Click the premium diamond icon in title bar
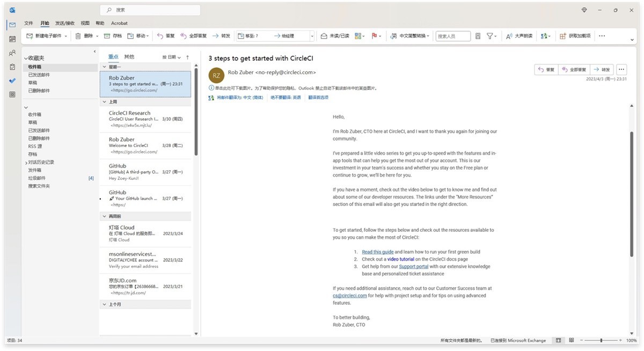This screenshot has height=351, width=644. click(x=584, y=10)
